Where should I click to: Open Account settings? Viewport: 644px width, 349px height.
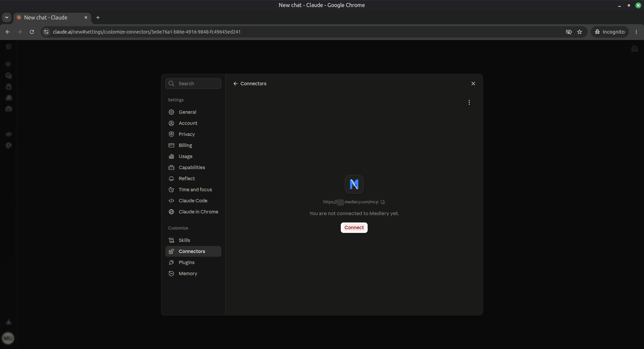(193, 123)
